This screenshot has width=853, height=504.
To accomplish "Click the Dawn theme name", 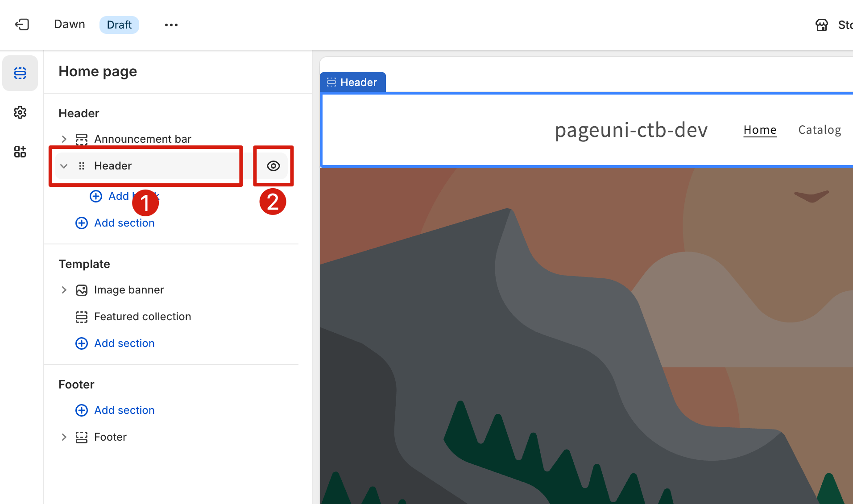I will 70,25.
